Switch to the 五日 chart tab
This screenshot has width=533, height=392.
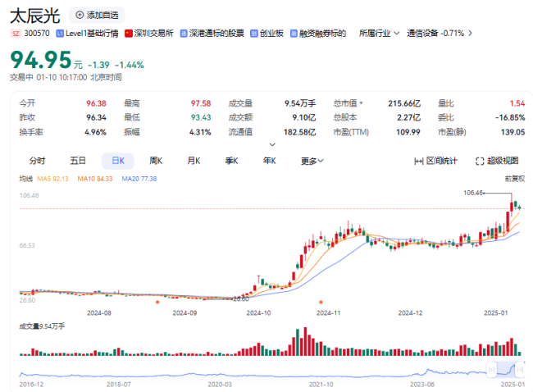[x=78, y=161]
